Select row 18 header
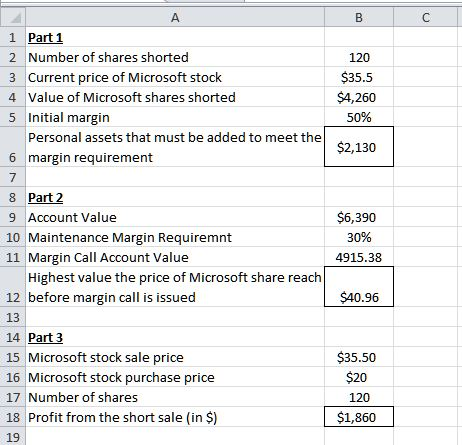 pyautogui.click(x=13, y=417)
